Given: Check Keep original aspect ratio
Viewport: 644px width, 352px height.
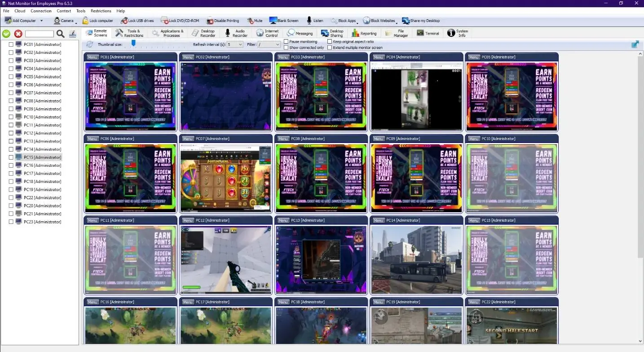Looking at the screenshot, I should 330,42.
